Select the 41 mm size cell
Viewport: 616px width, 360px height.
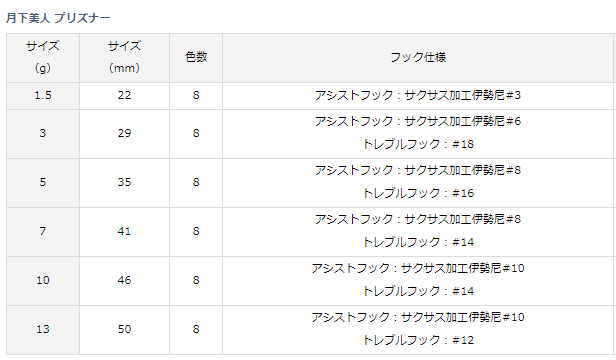coord(124,232)
